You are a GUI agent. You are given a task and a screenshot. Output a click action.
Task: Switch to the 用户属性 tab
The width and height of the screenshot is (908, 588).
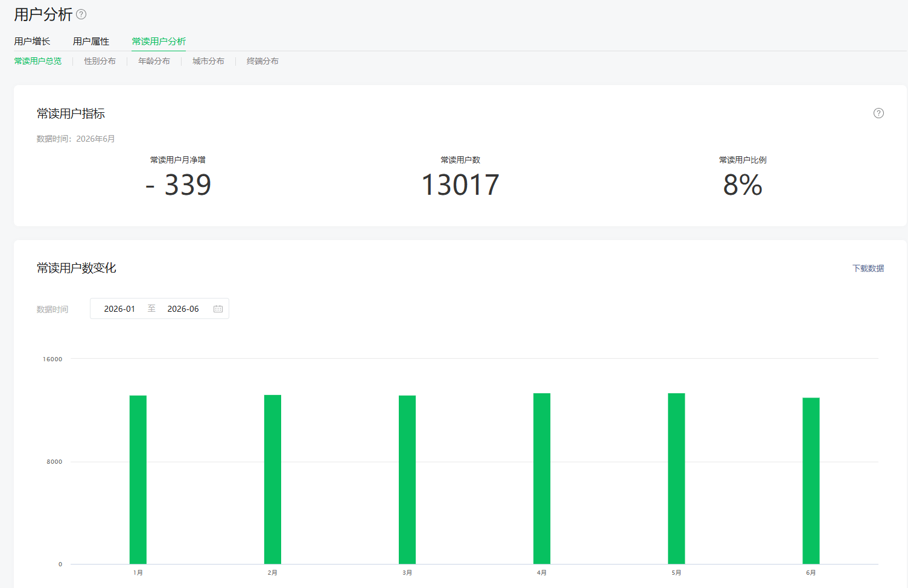91,41
